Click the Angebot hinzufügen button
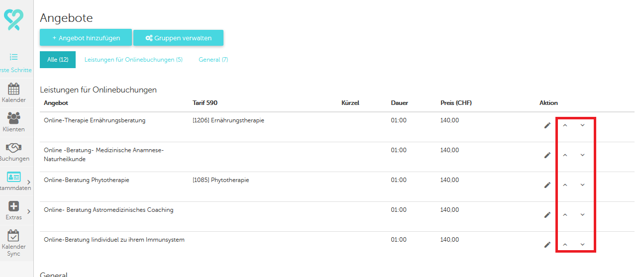This screenshot has height=277, width=644. [x=86, y=38]
